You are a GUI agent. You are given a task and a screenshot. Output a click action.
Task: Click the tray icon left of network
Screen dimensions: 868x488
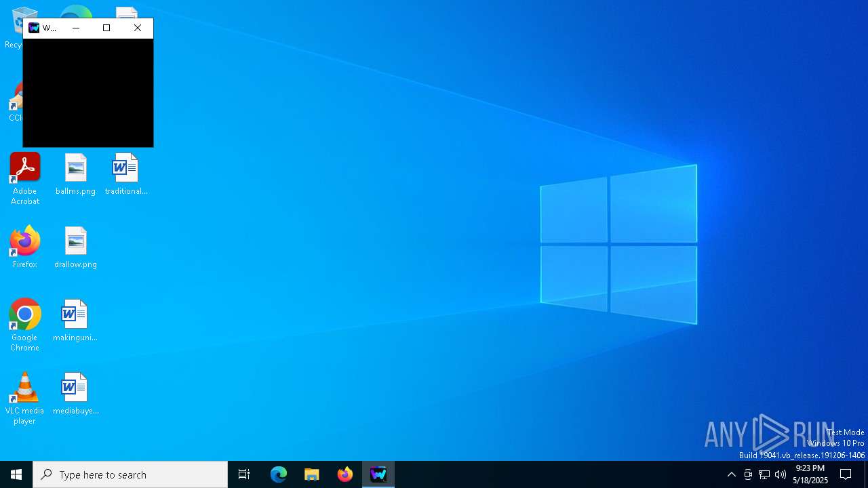coord(748,474)
